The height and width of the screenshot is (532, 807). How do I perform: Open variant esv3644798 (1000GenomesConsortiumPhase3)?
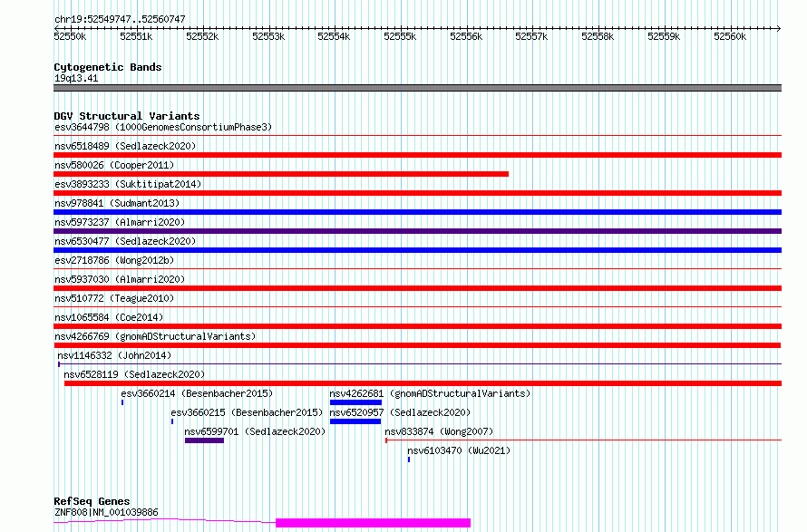pyautogui.click(x=163, y=127)
